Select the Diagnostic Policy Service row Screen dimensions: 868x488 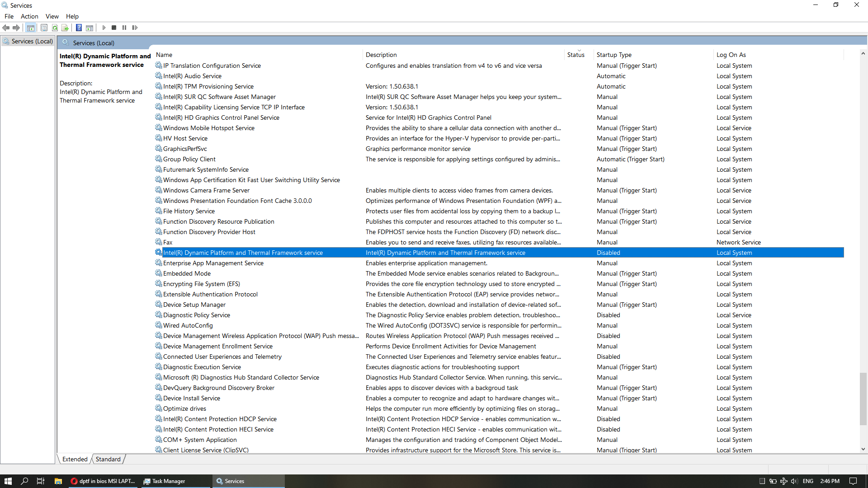197,315
